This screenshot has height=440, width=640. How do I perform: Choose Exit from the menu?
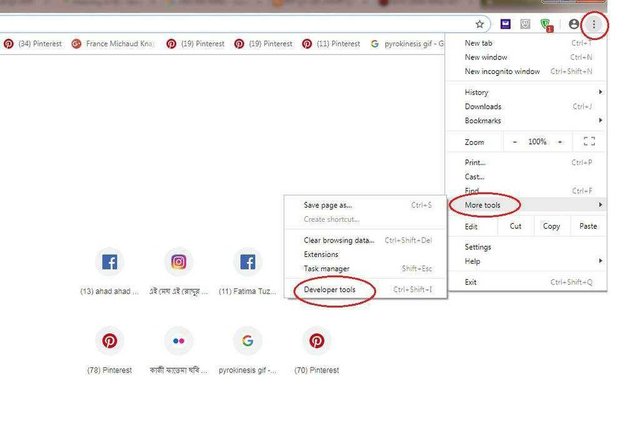(526, 282)
